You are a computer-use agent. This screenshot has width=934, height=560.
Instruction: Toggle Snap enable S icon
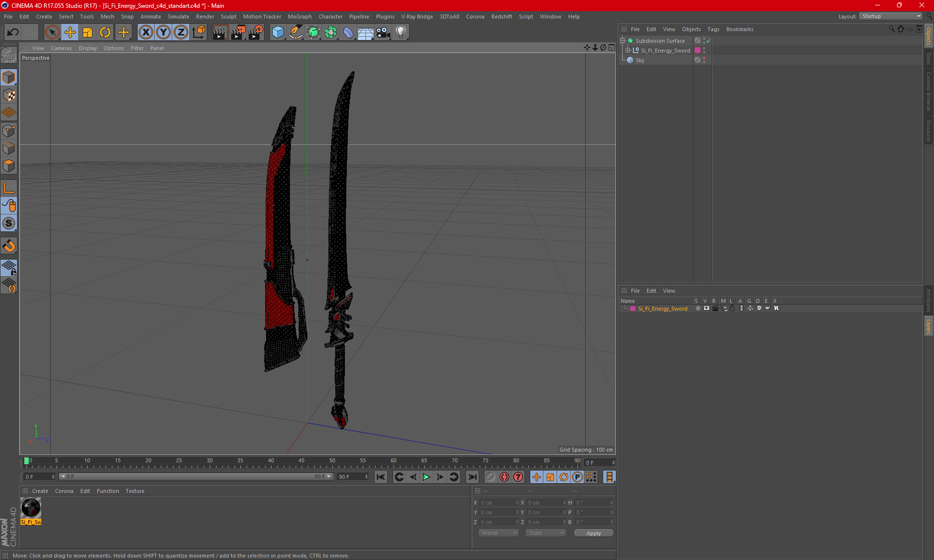click(x=9, y=223)
